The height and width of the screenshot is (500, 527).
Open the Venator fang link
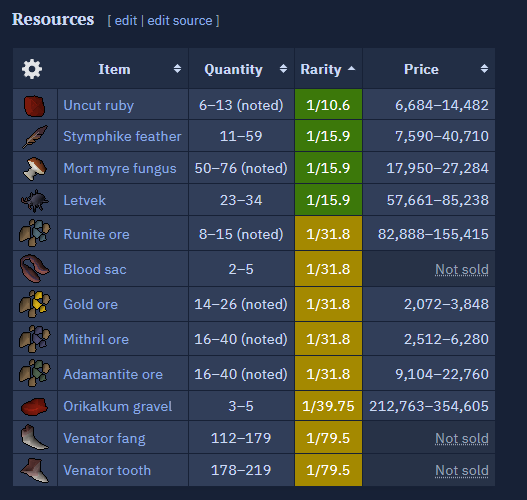click(x=104, y=439)
